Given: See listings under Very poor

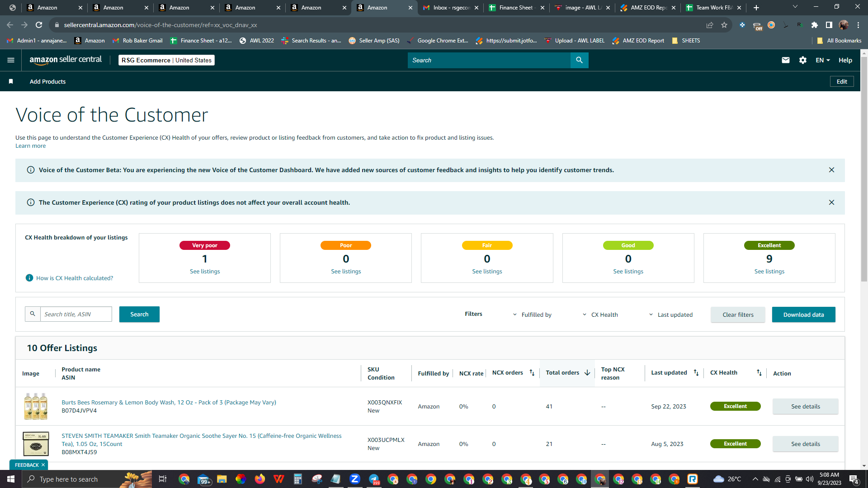Looking at the screenshot, I should pyautogui.click(x=205, y=271).
